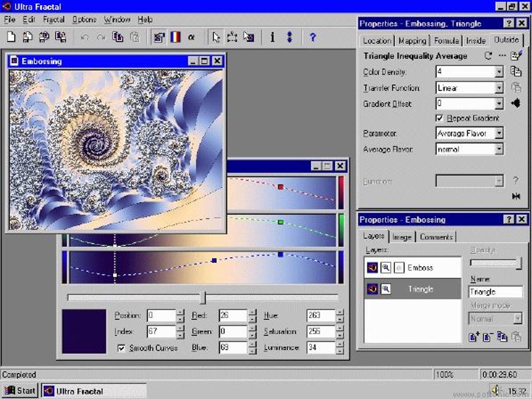
Task: Click the green control point on green curve
Action: [280, 222]
